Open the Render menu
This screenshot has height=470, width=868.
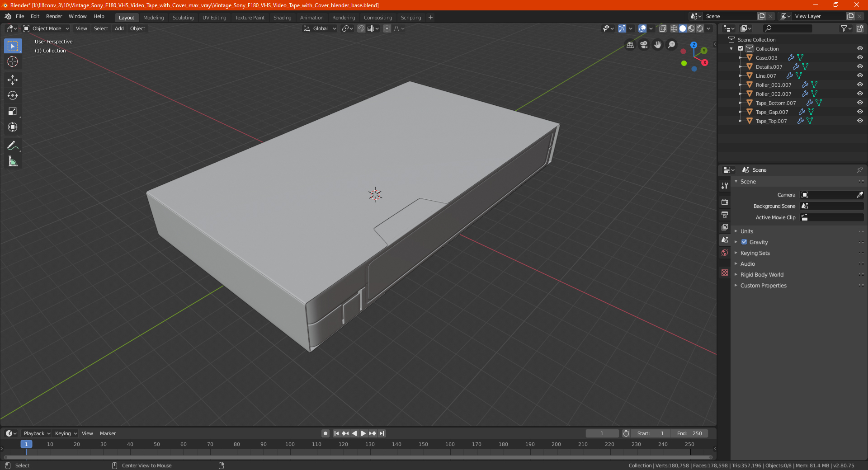(54, 16)
